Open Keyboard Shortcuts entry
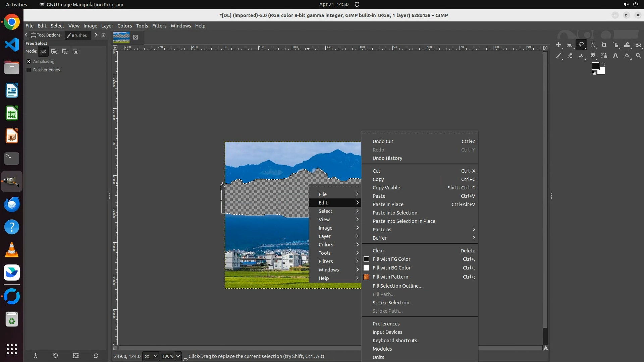 click(394, 341)
